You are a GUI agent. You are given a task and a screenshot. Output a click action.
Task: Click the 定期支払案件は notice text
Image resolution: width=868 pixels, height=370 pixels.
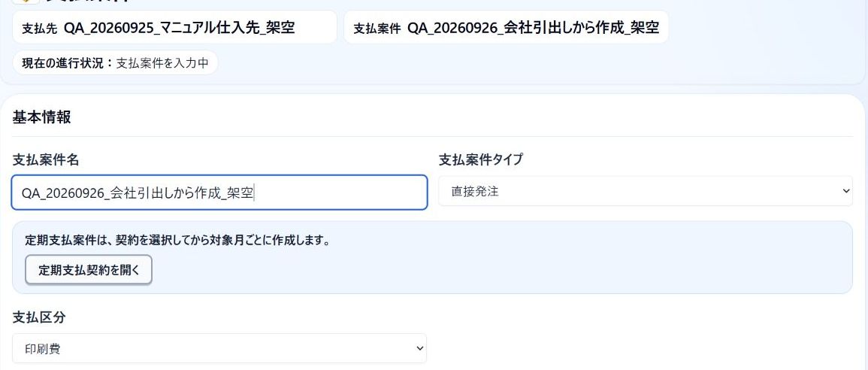coord(177,241)
